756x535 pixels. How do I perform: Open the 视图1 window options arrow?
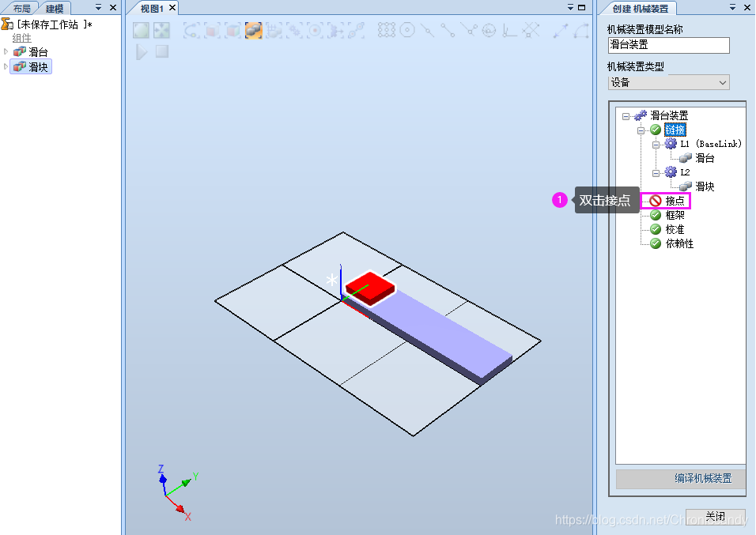coord(570,7)
